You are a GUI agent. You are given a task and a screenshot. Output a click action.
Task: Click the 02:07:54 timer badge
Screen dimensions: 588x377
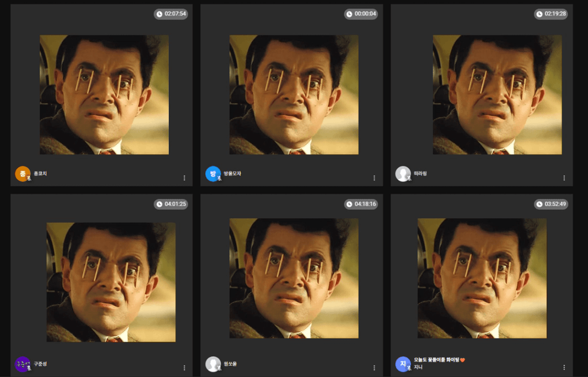point(171,14)
